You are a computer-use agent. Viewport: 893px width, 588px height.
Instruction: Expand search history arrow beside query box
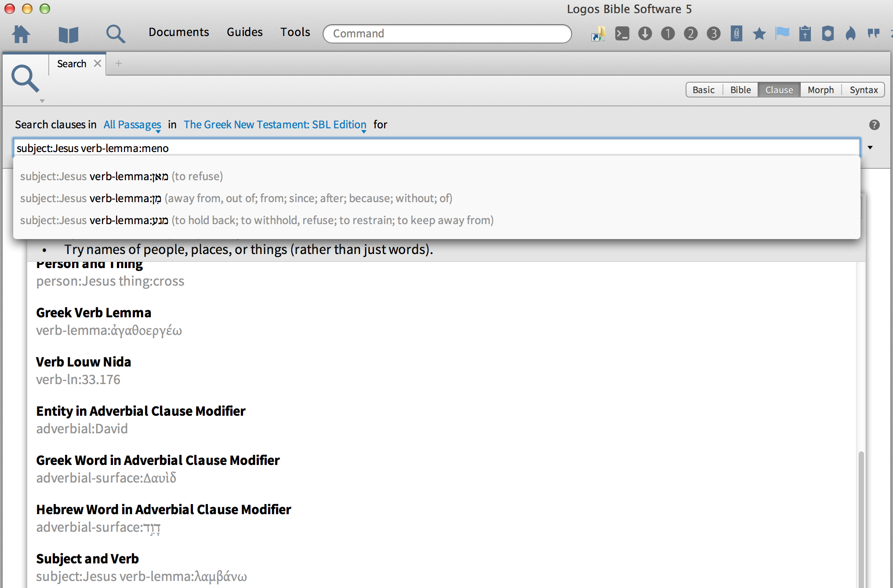pyautogui.click(x=870, y=148)
